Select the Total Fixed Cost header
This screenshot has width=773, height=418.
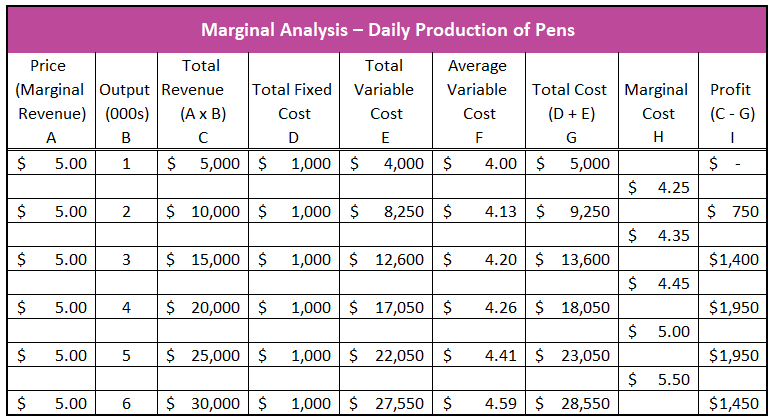tap(294, 101)
